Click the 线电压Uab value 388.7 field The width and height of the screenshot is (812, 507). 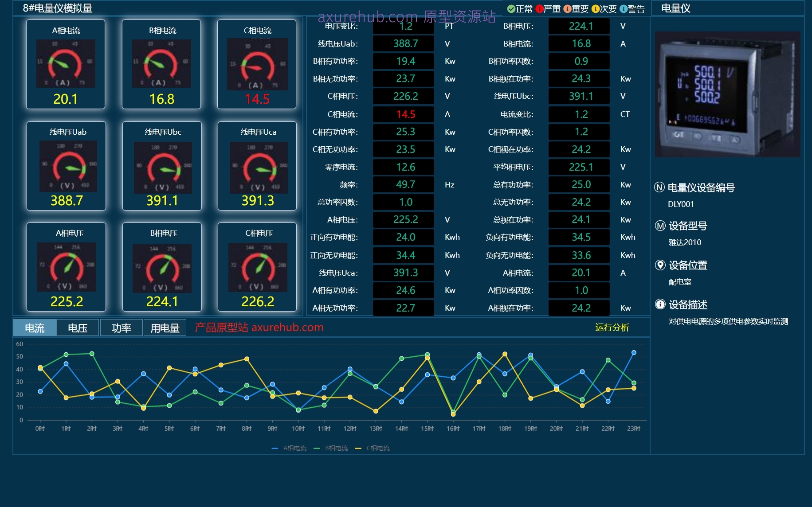click(404, 43)
